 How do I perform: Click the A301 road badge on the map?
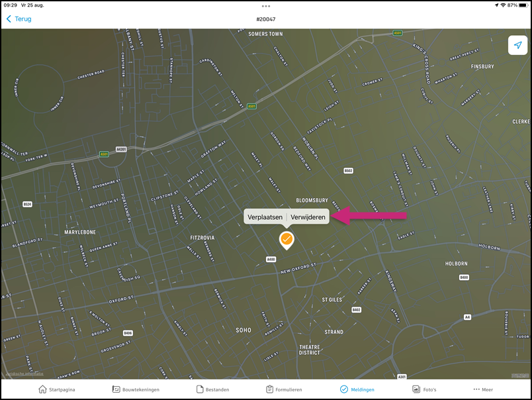pos(402,377)
